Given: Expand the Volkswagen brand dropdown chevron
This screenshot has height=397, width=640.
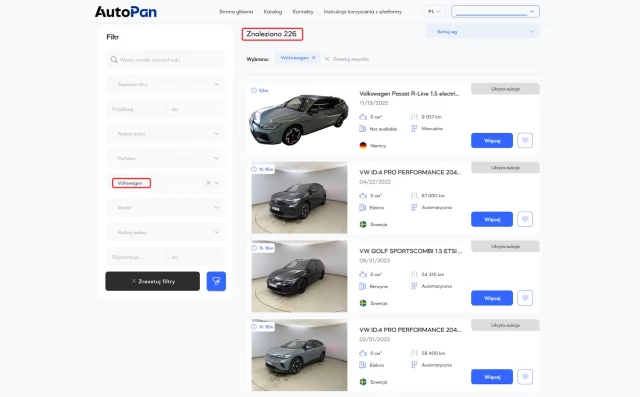Looking at the screenshot, I should coord(217,183).
